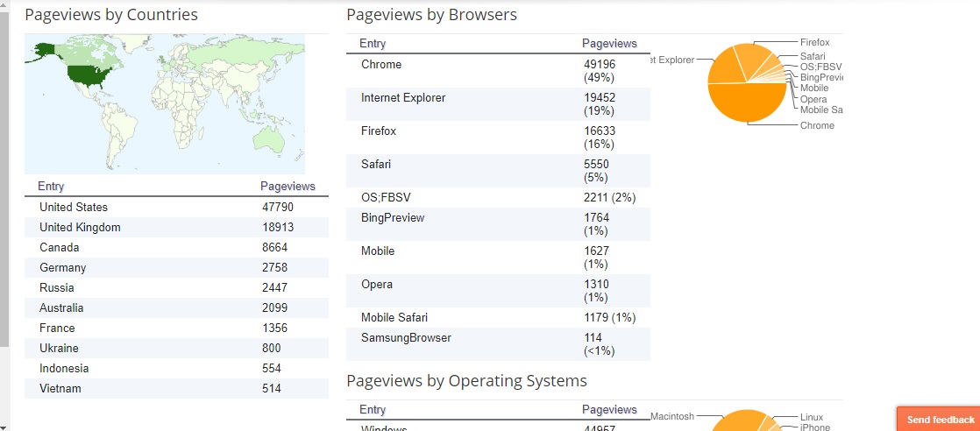Click the value 800 for Ukraine
Viewport: 980px width, 431px height.
pos(272,348)
